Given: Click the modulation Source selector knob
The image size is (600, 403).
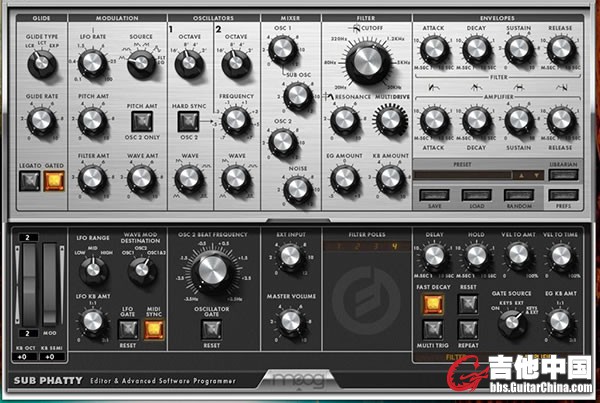Looking at the screenshot, I should [141, 63].
